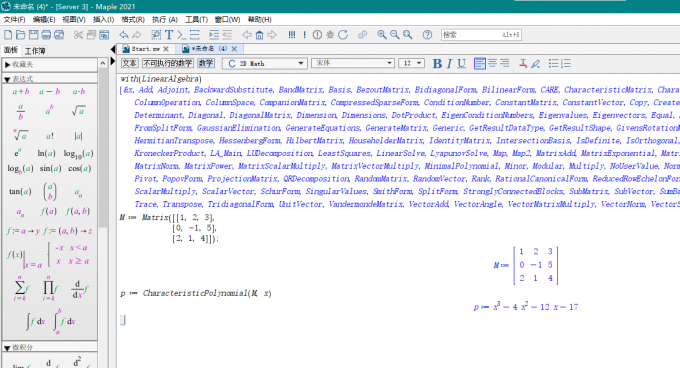
Task: Expand the 收藏夹 palette section
Action: point(7,65)
